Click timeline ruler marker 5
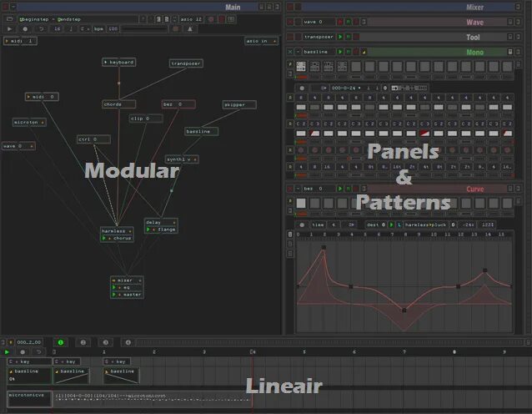Screen dimensions: 532x414 [x=304, y=352]
